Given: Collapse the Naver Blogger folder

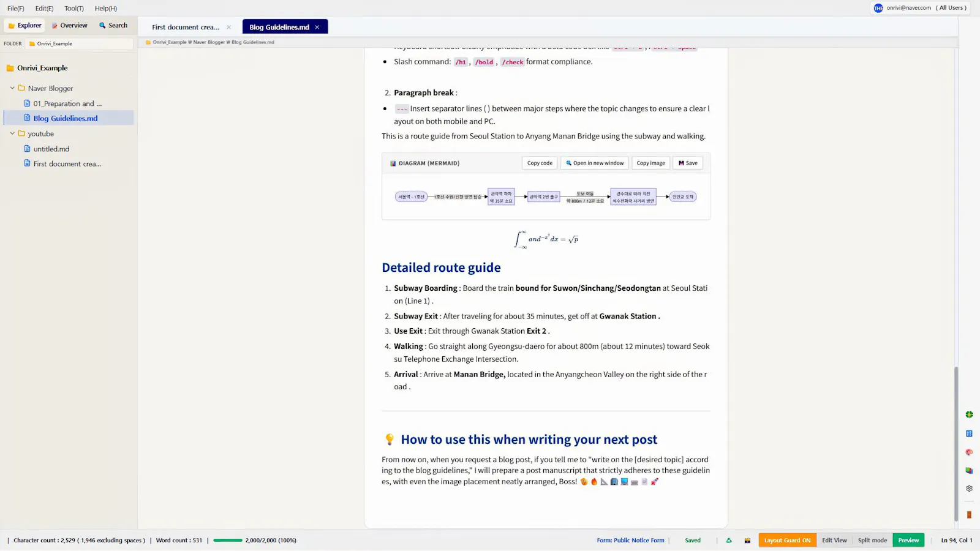Looking at the screenshot, I should [12, 88].
